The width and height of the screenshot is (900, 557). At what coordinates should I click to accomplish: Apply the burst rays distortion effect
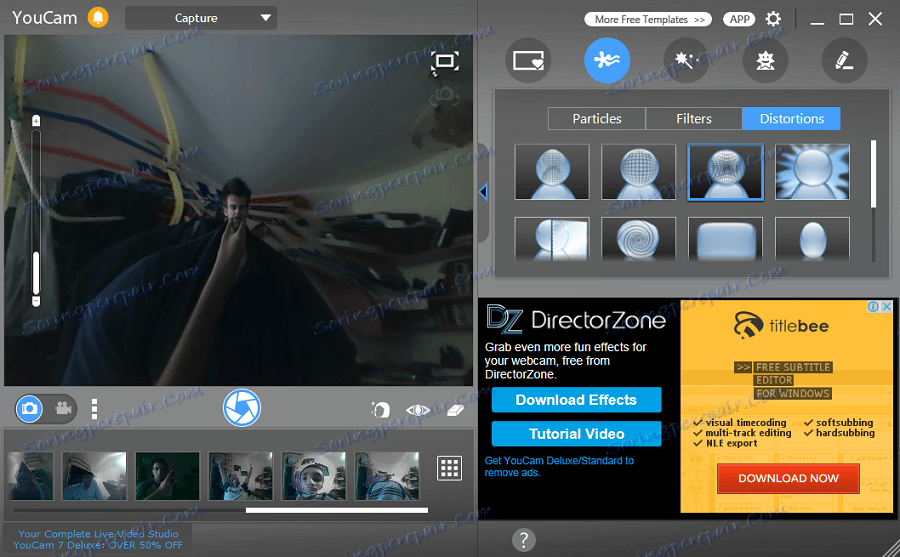click(812, 172)
